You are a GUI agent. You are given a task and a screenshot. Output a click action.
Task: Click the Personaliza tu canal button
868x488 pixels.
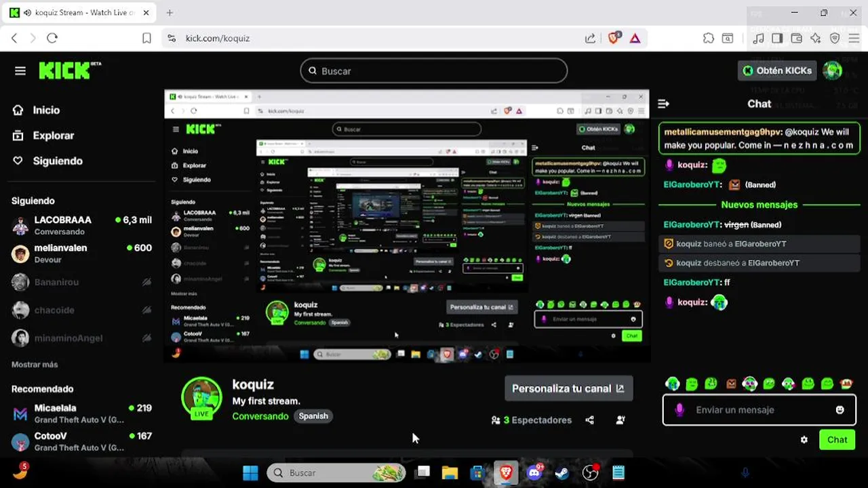(568, 388)
